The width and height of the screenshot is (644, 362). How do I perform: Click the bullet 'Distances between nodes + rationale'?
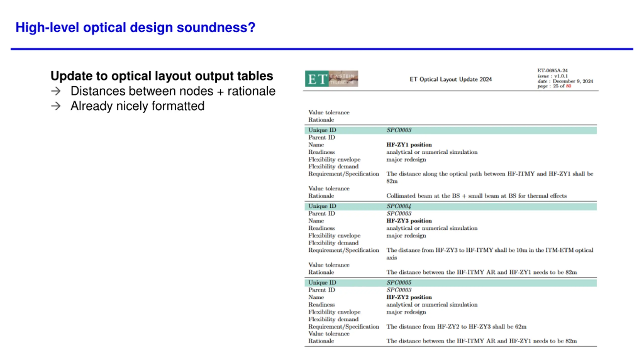(x=173, y=91)
